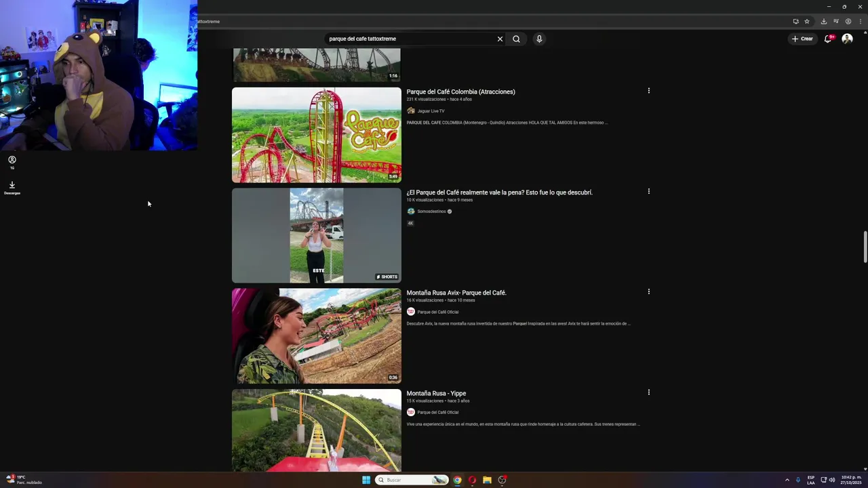Open the Chrome downloads icon
Viewport: 868px width, 488px height.
823,21
